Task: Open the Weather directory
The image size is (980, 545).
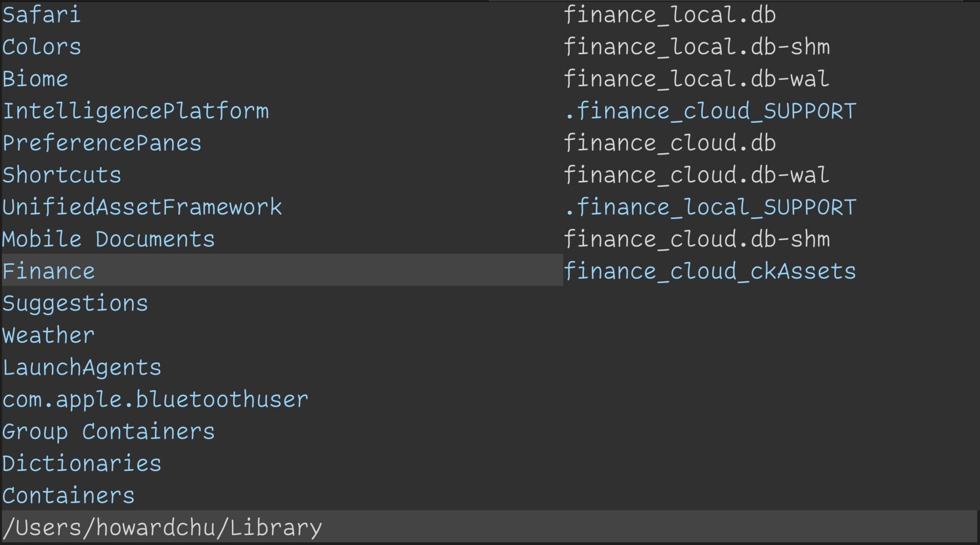Action: pyautogui.click(x=48, y=335)
